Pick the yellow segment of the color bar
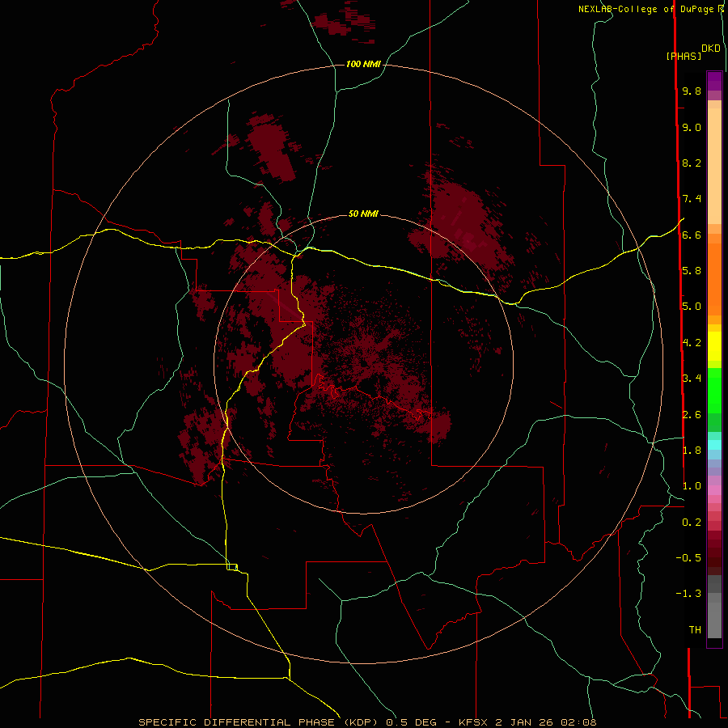The height and width of the screenshot is (728, 728). (x=714, y=346)
